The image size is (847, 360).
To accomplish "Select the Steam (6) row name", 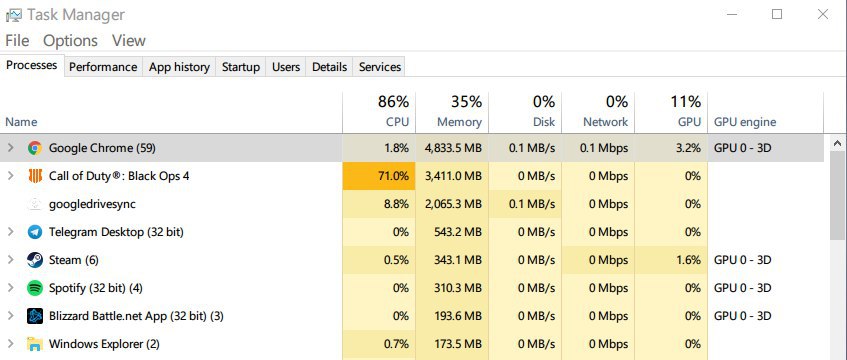I will [73, 260].
